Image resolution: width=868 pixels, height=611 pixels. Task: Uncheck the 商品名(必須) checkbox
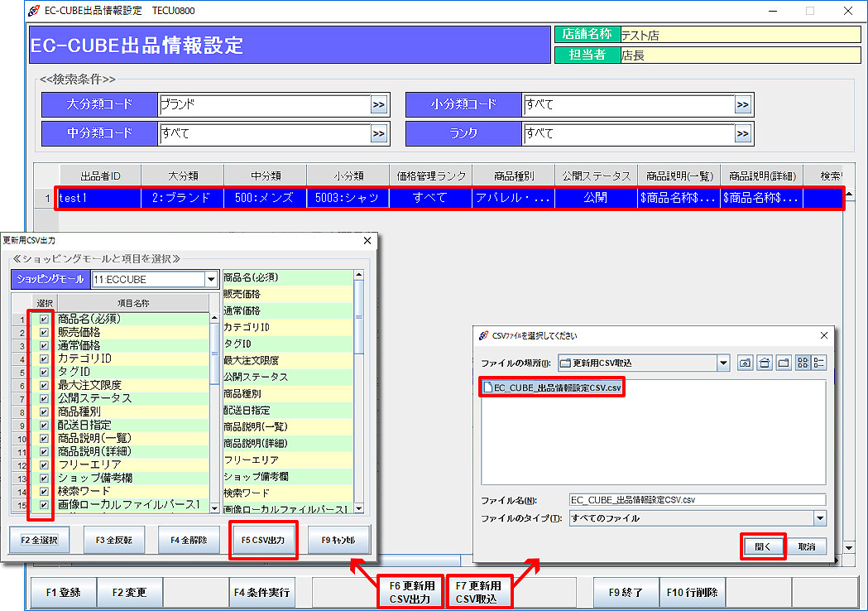44,319
